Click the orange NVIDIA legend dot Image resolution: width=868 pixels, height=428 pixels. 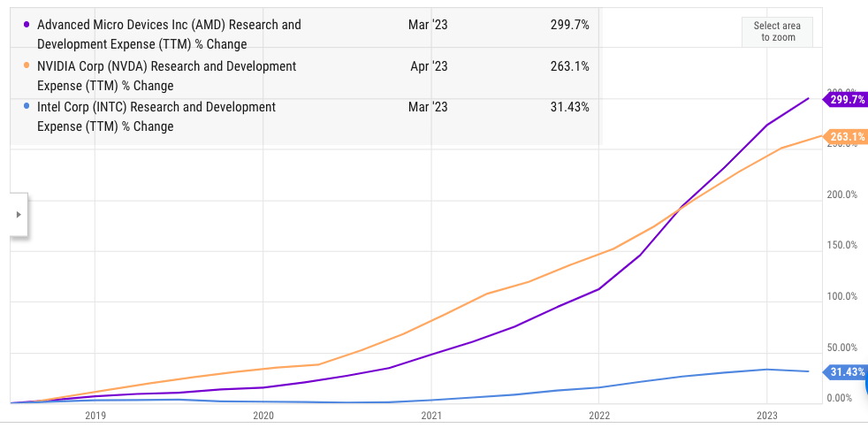coord(26,66)
